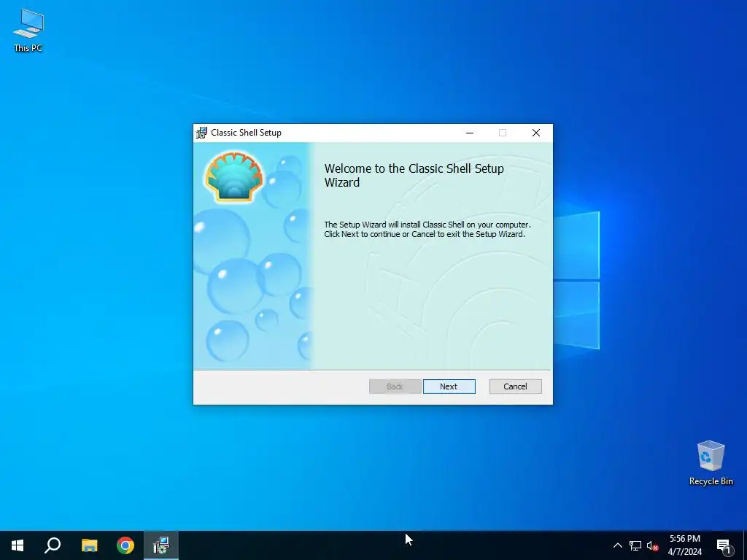
Task: Click Next in Classic Shell Setup
Action: 449,386
